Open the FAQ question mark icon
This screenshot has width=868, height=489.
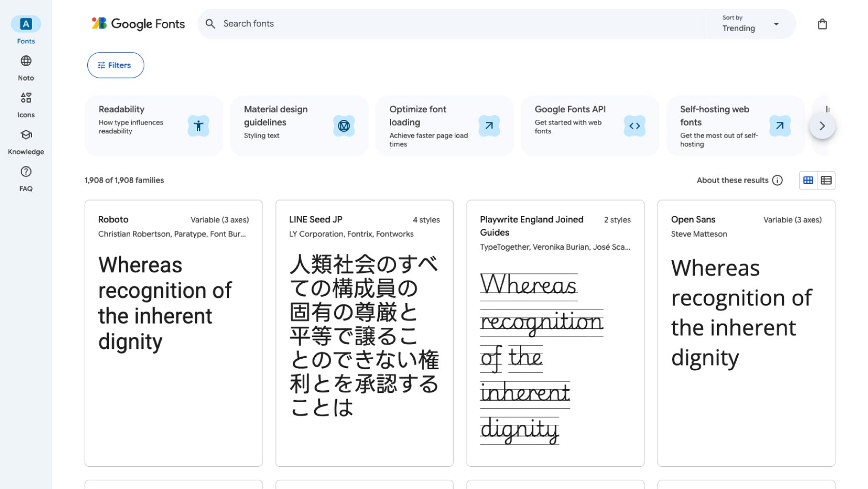pos(26,172)
